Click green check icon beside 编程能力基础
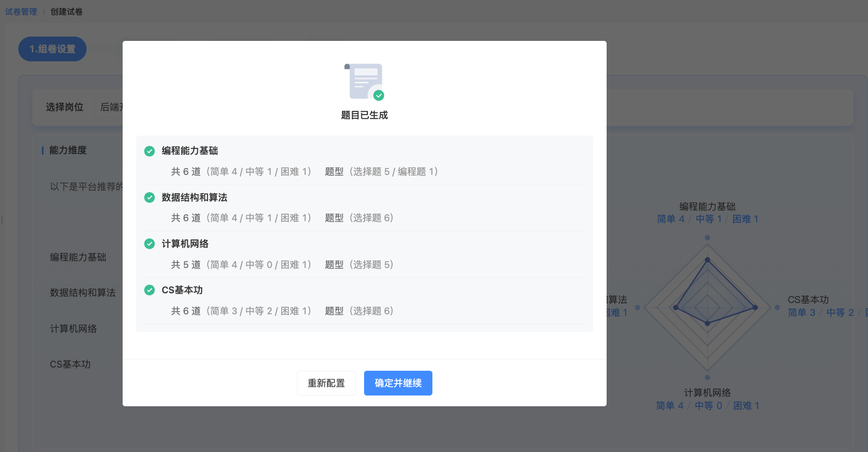Image resolution: width=868 pixels, height=452 pixels. click(150, 151)
